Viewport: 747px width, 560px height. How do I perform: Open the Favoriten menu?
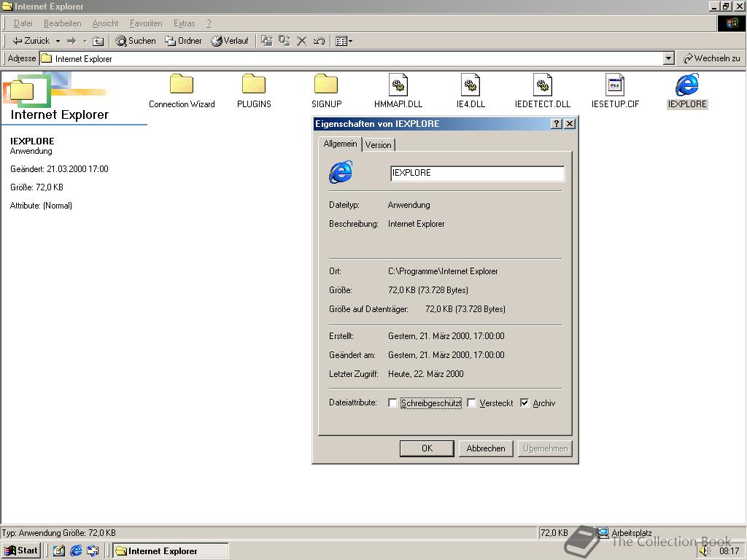(146, 23)
